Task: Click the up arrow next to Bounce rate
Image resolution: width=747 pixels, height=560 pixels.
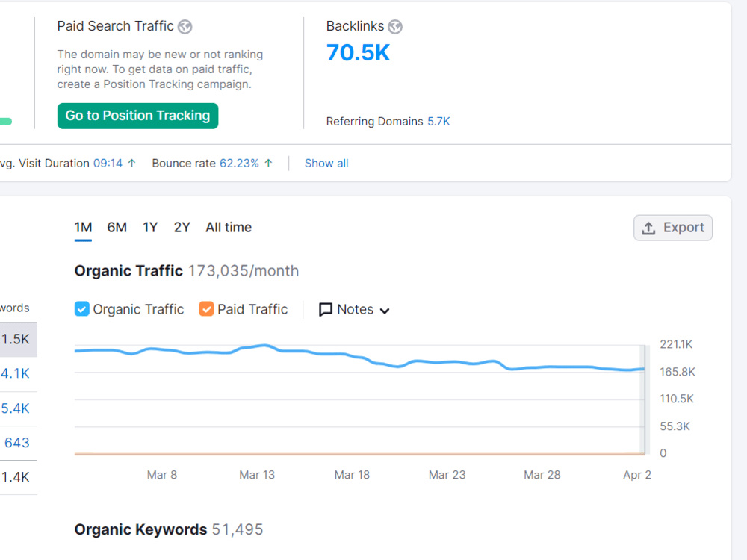Action: pyautogui.click(x=269, y=164)
